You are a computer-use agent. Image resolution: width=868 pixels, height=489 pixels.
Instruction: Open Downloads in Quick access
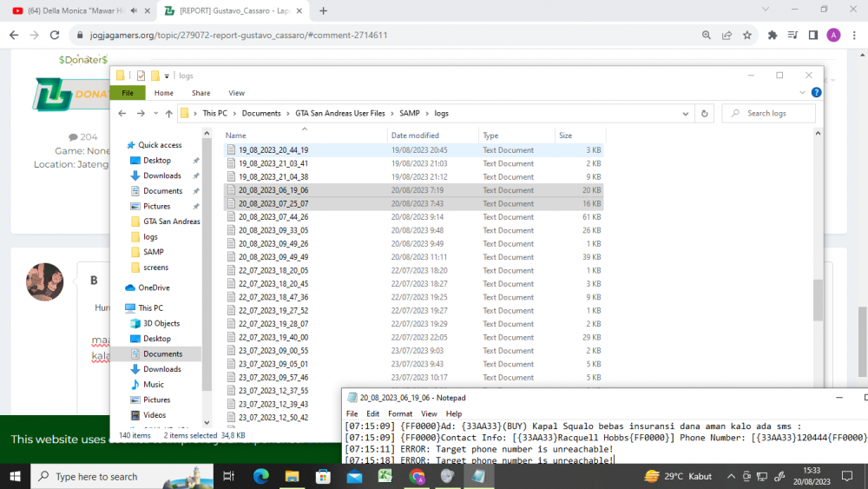pos(161,175)
